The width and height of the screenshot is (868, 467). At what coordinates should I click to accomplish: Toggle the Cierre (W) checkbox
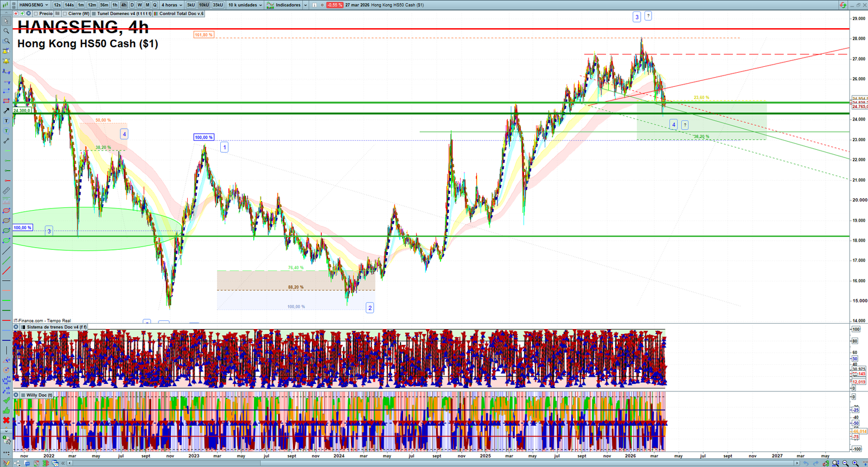pyautogui.click(x=65, y=14)
